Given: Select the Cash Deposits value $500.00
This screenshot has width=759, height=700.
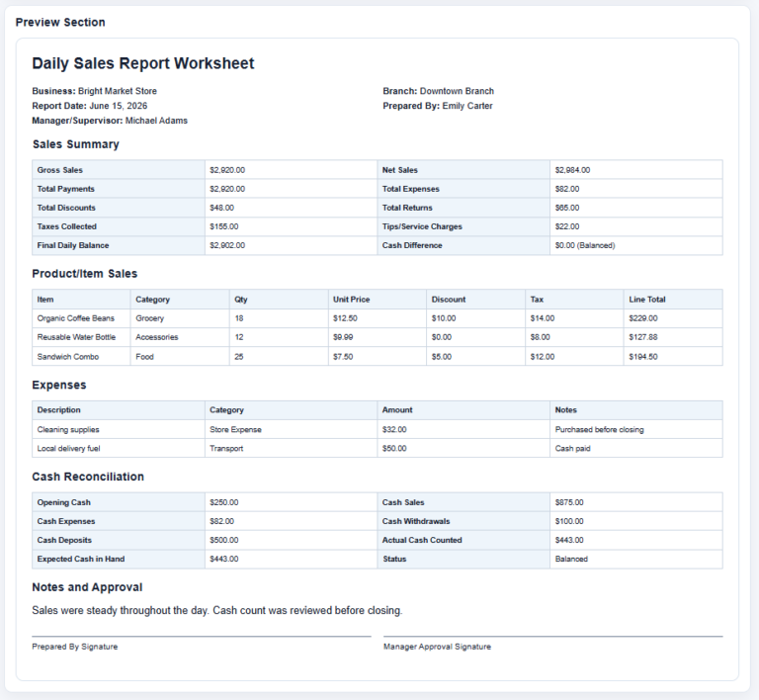Looking at the screenshot, I should [x=223, y=540].
